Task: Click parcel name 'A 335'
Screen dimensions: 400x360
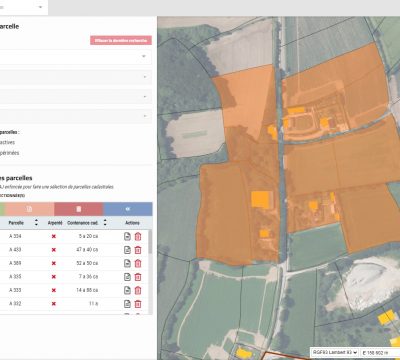Action: point(15,277)
